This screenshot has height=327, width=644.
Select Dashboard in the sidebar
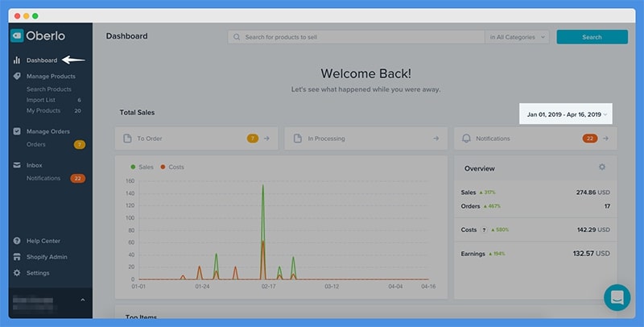pyautogui.click(x=41, y=60)
